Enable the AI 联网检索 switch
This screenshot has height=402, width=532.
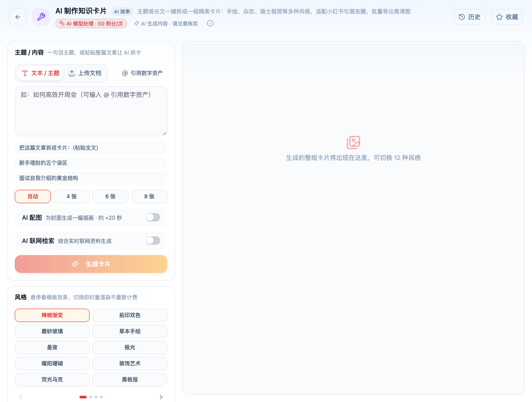(153, 241)
